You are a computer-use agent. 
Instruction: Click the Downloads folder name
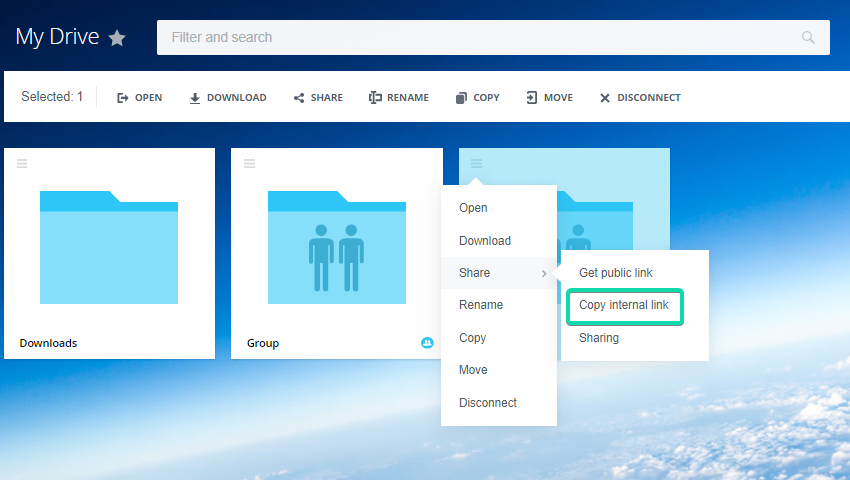(x=48, y=343)
